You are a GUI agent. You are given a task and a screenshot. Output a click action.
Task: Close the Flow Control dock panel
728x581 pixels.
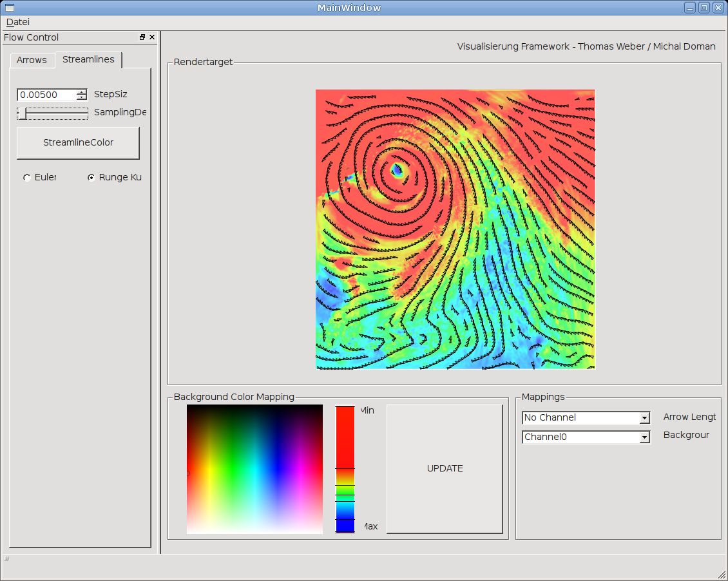click(x=152, y=37)
